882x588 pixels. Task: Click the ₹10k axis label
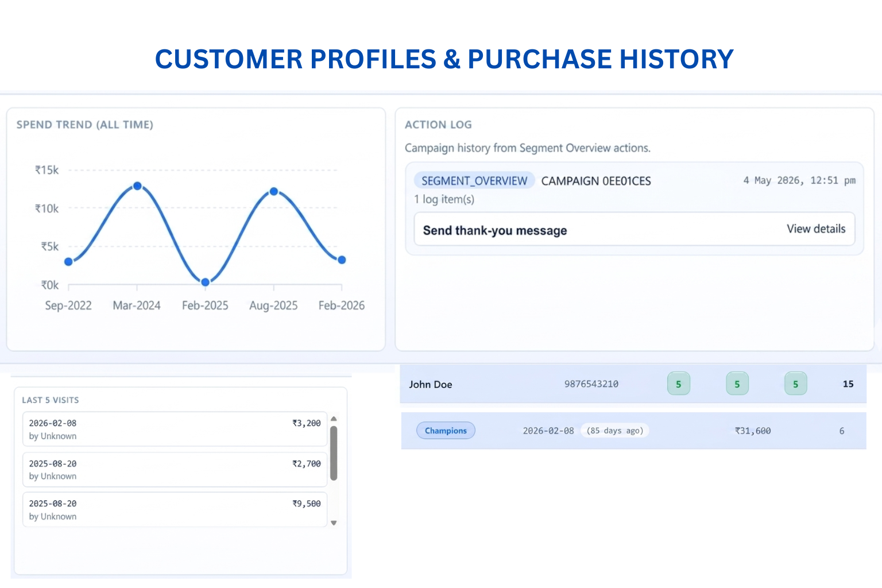click(x=47, y=208)
